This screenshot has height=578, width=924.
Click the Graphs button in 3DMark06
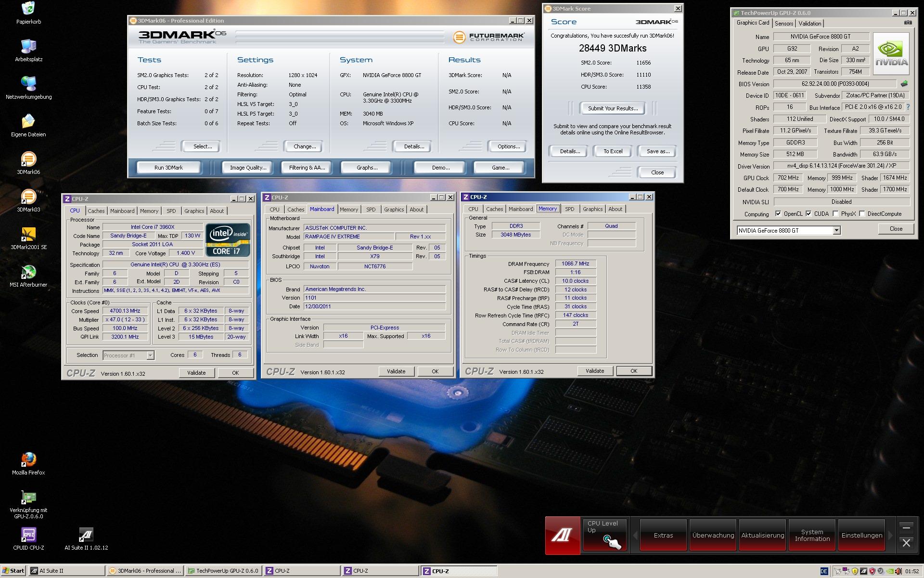[x=367, y=168]
